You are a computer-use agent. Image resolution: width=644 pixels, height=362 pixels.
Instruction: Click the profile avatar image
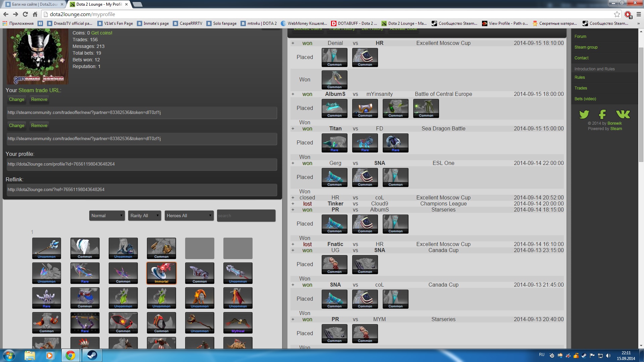click(38, 56)
